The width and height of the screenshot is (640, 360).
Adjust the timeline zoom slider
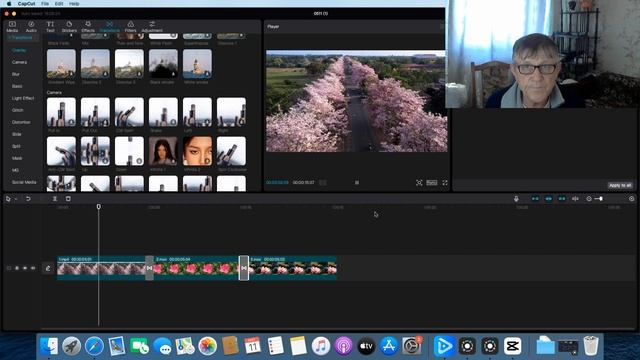click(600, 199)
